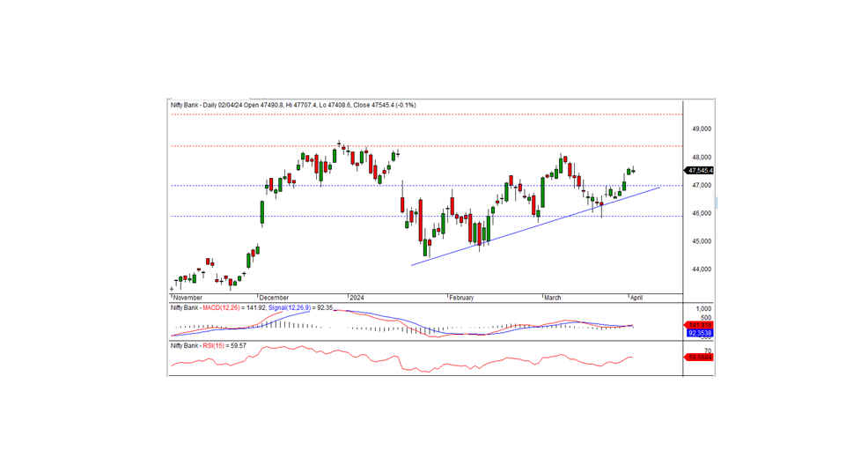The image size is (868, 465).
Task: Click the red MACD value tag
Action: pyautogui.click(x=699, y=325)
